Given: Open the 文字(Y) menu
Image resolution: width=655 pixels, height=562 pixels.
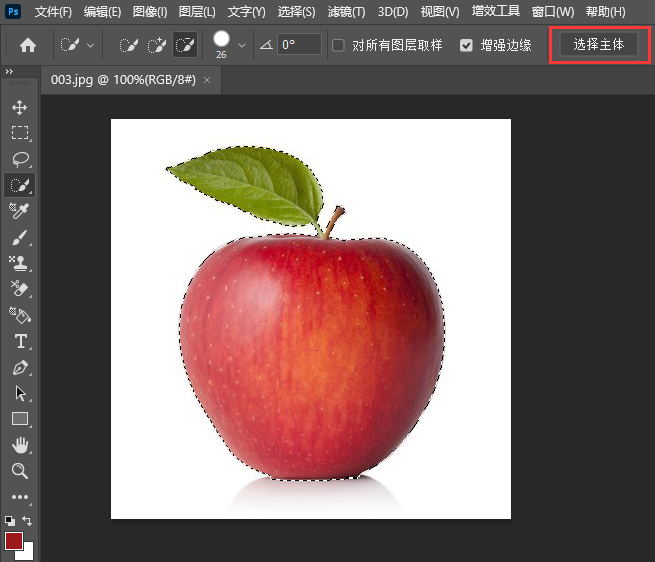Looking at the screenshot, I should point(246,12).
